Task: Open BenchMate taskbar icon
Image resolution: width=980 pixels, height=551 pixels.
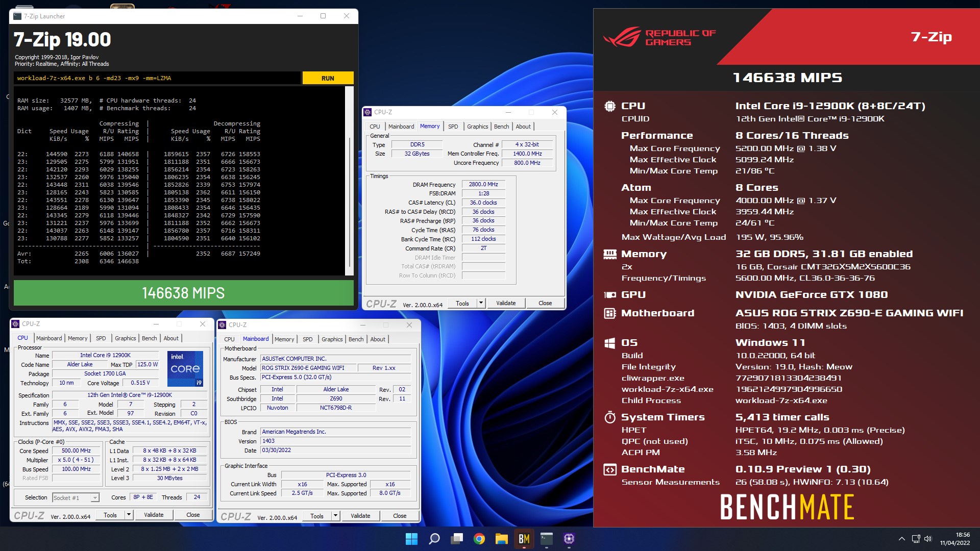Action: [524, 539]
